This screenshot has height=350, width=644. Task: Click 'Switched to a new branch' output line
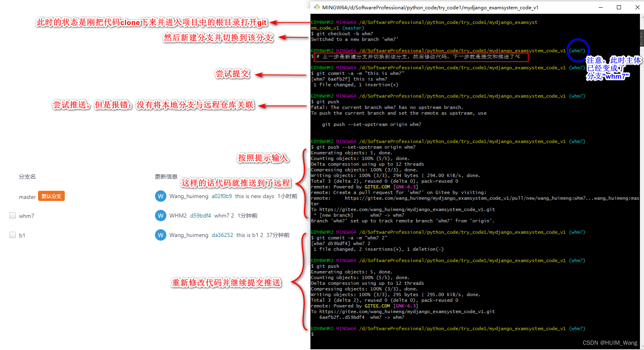click(355, 39)
